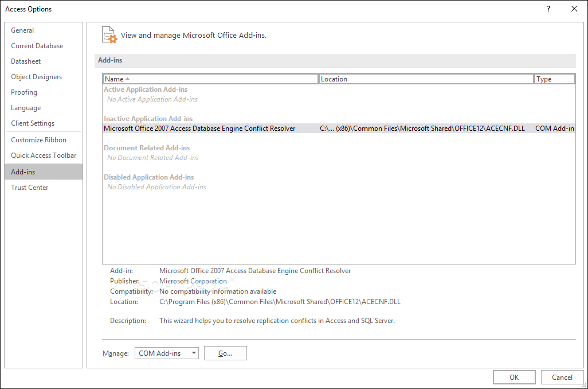
Task: Click 'No Document Related Add-ins' text
Action: [153, 158]
